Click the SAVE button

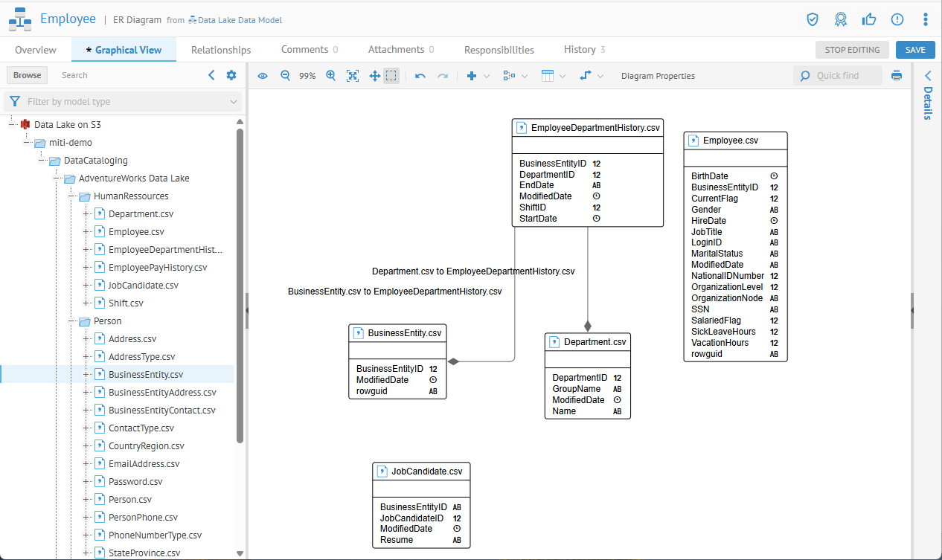[x=915, y=50]
